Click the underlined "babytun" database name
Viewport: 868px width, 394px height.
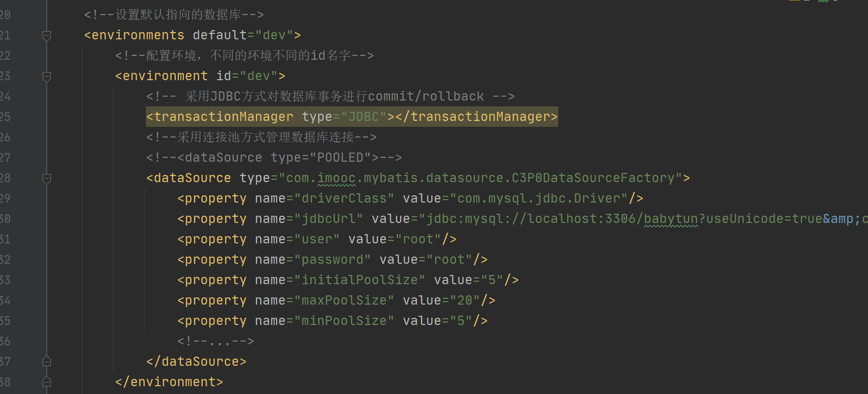[x=671, y=219]
